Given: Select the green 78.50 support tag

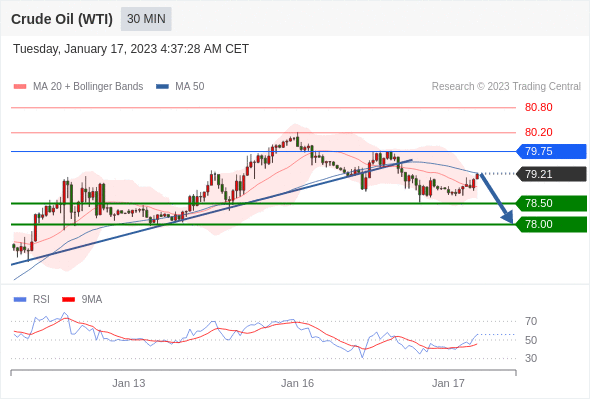Looking at the screenshot, I should 551,203.
